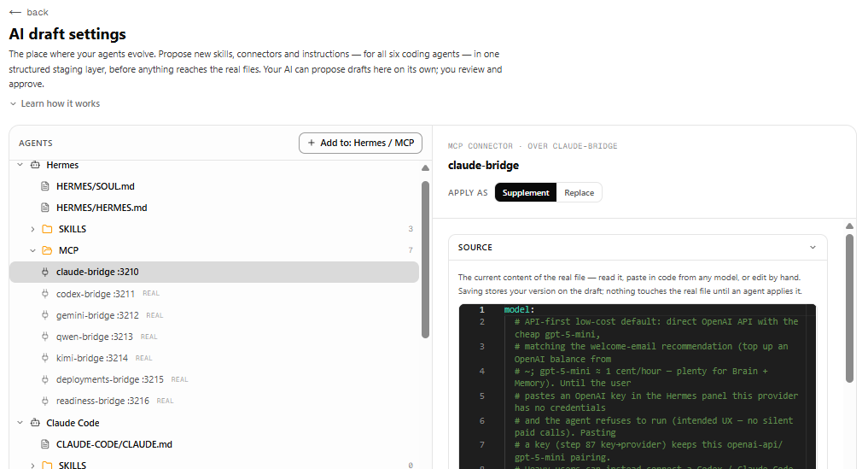Click the REAL badge on qwen-bridge row

pos(149,337)
